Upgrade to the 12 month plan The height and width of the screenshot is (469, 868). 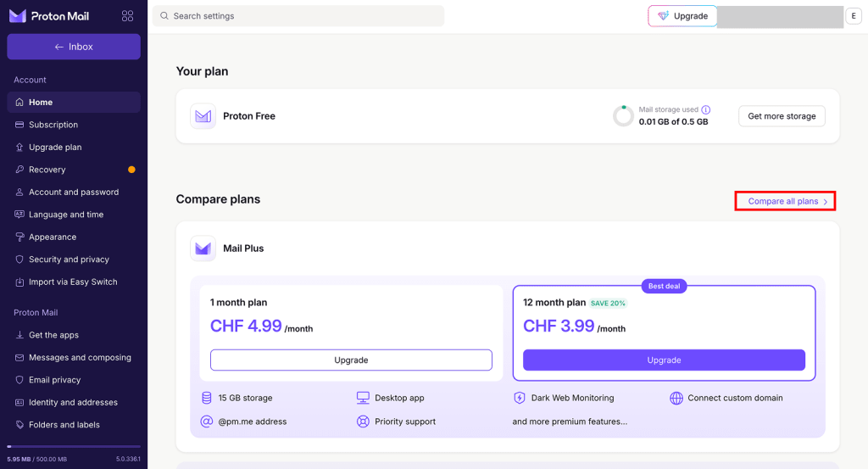click(664, 360)
